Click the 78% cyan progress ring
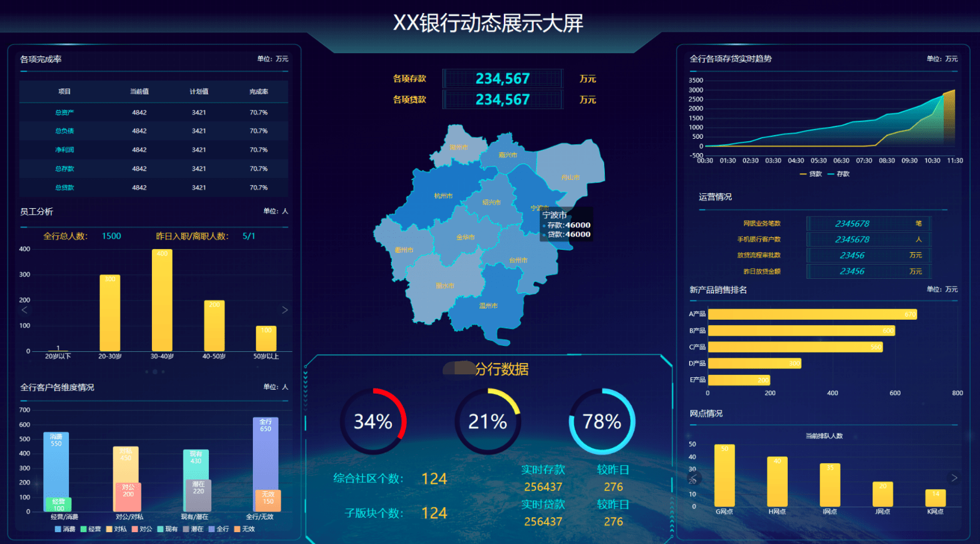 [602, 422]
